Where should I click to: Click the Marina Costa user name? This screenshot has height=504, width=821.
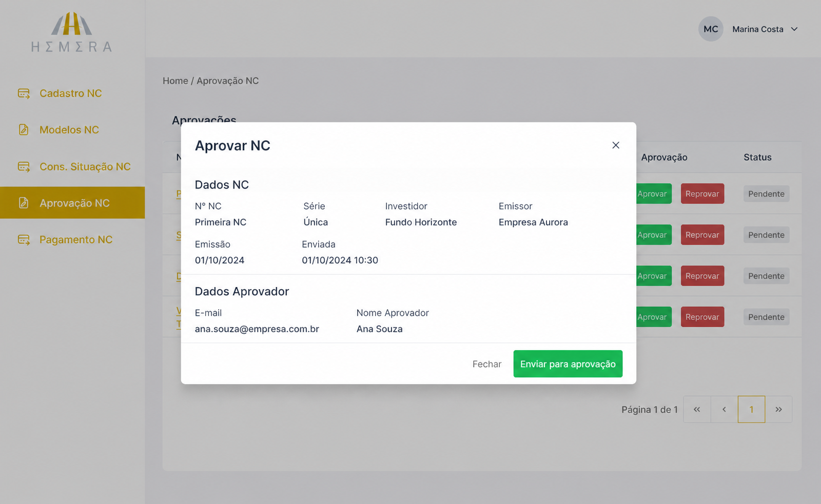(757, 29)
